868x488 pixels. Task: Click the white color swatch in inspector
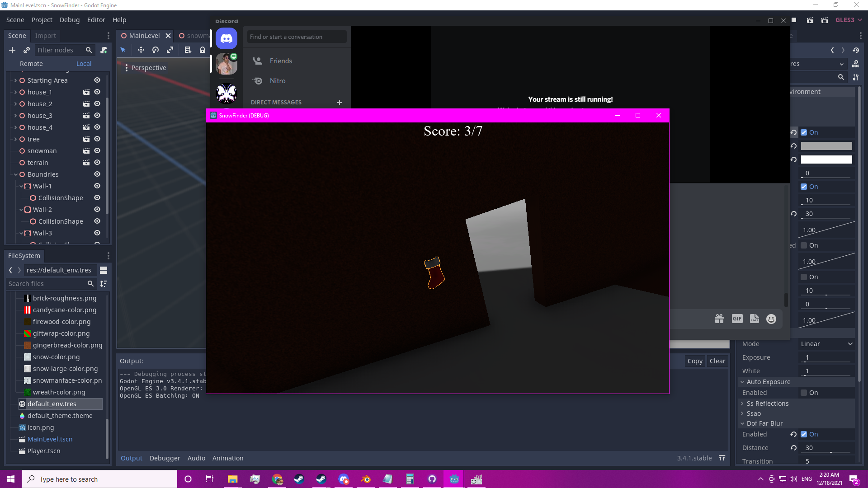coord(826,160)
